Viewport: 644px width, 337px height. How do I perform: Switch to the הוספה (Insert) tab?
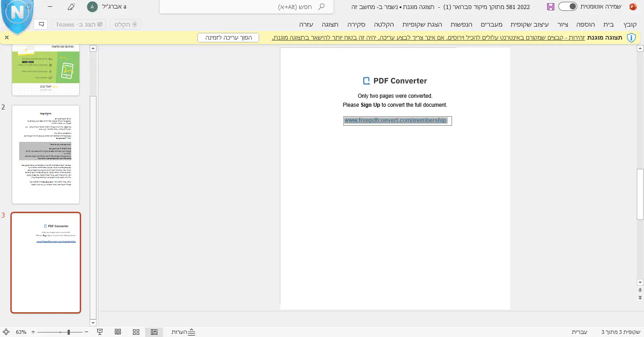[x=585, y=24]
